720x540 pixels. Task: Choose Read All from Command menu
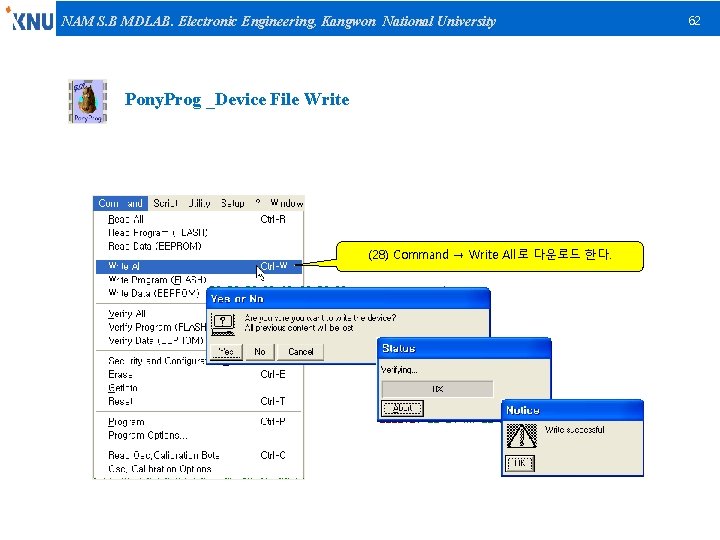coord(198,219)
